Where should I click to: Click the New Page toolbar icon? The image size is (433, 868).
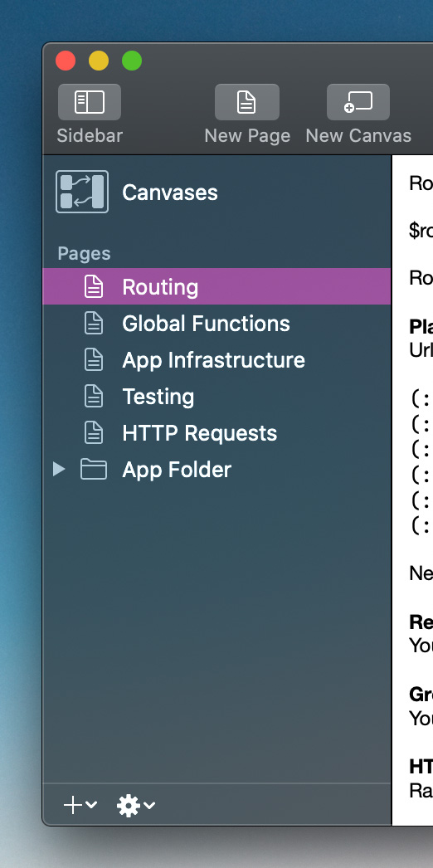(246, 102)
